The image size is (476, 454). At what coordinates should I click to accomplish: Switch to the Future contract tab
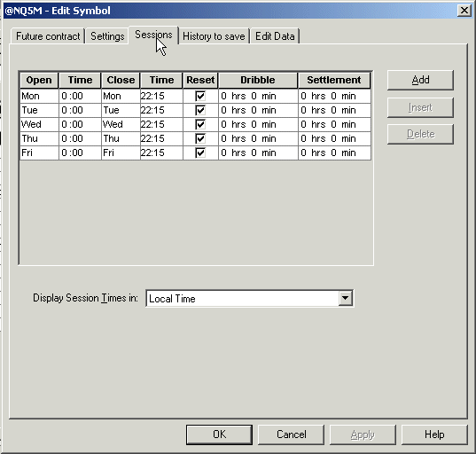pyautogui.click(x=48, y=36)
